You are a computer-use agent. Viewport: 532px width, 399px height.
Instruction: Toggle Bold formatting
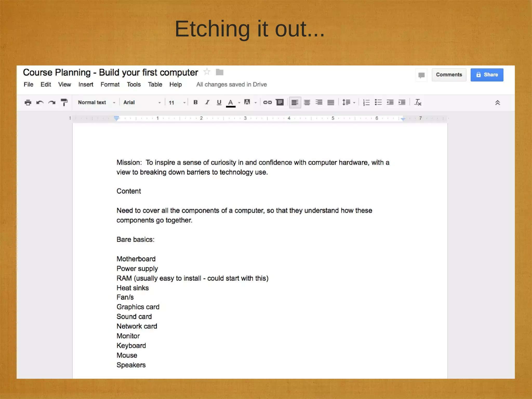(196, 102)
